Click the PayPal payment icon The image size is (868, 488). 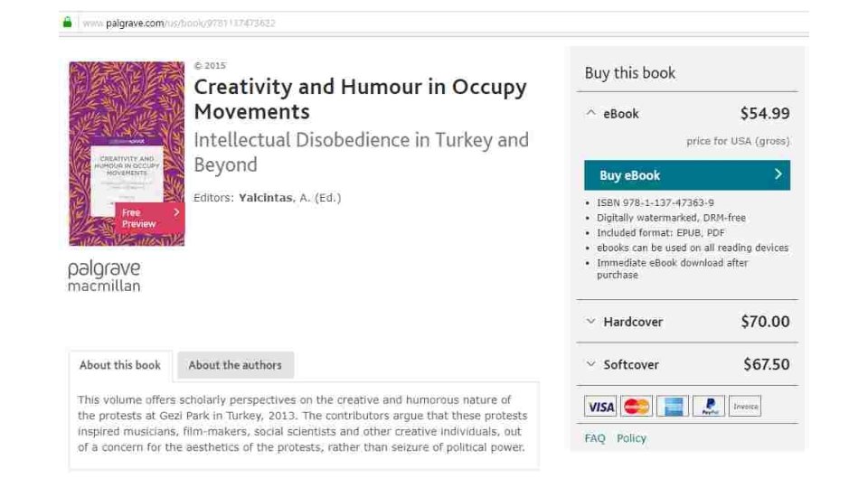click(x=709, y=407)
